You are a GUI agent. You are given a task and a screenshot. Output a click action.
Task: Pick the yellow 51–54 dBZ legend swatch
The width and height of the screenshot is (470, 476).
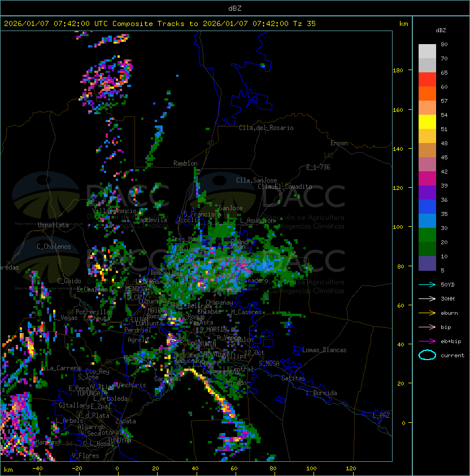427,122
